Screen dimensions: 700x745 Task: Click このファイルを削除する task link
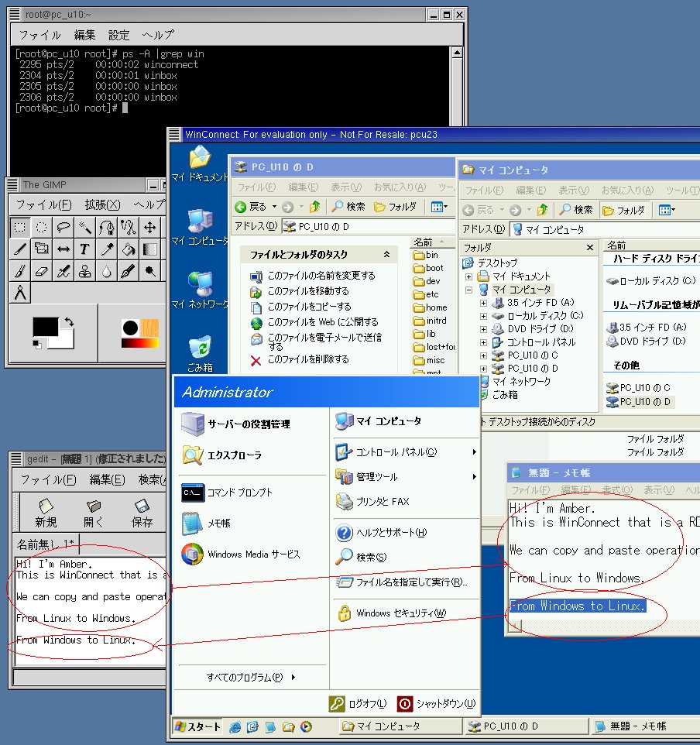300,359
